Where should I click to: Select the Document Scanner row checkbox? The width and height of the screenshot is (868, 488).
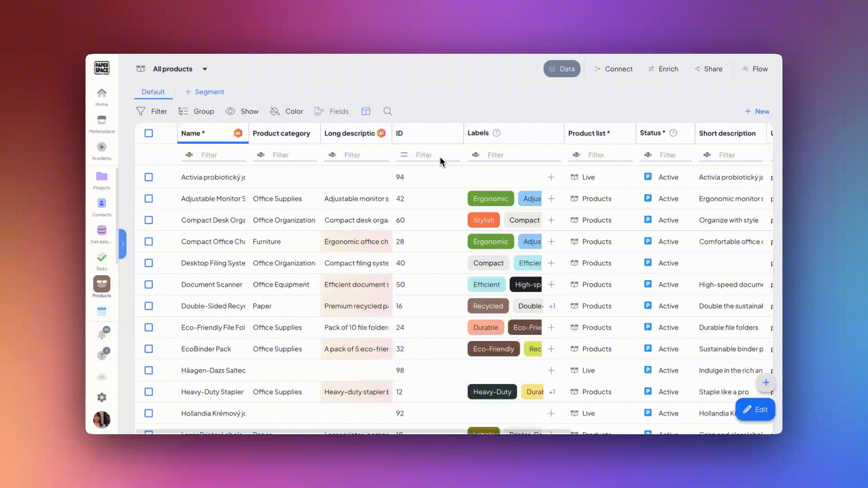pos(149,285)
